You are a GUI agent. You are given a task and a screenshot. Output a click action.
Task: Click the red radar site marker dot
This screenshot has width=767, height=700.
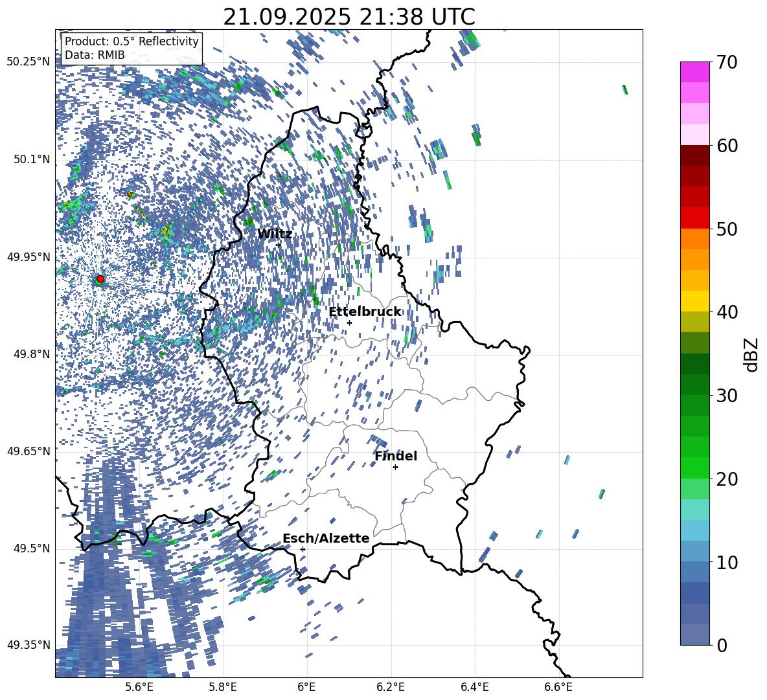(100, 278)
